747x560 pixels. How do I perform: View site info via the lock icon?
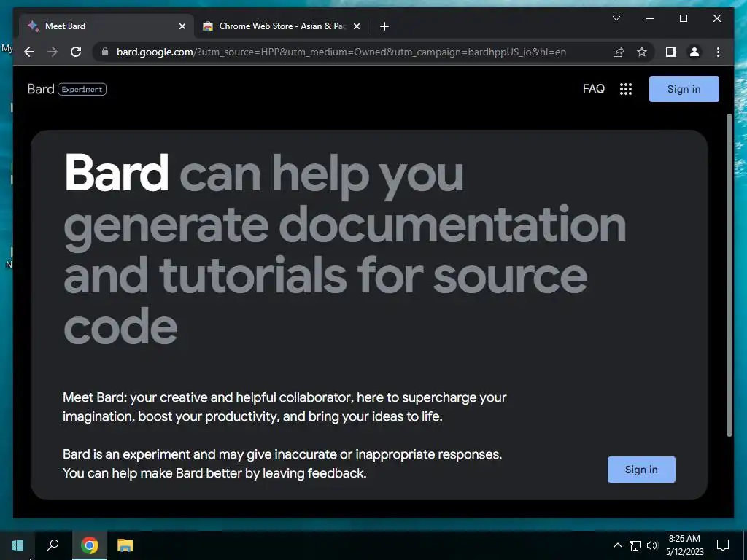(x=105, y=52)
